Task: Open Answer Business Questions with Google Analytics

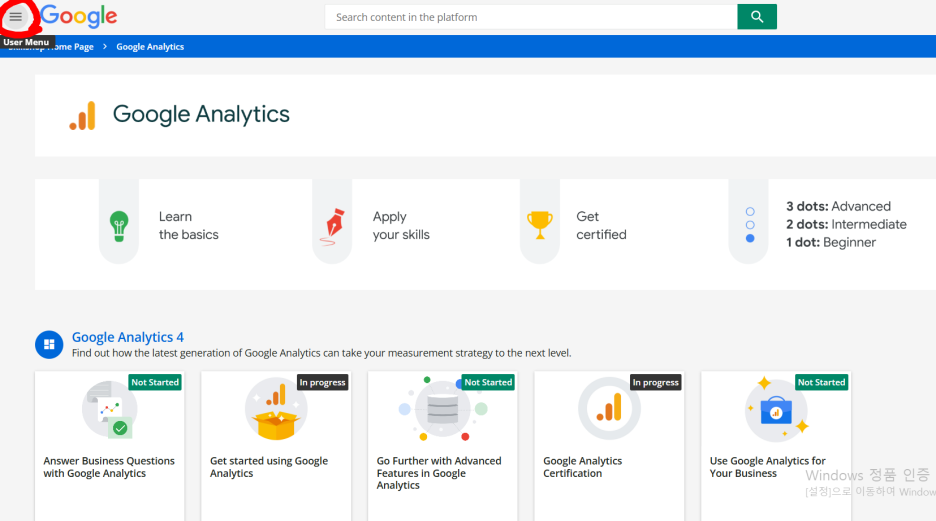Action: click(109, 467)
